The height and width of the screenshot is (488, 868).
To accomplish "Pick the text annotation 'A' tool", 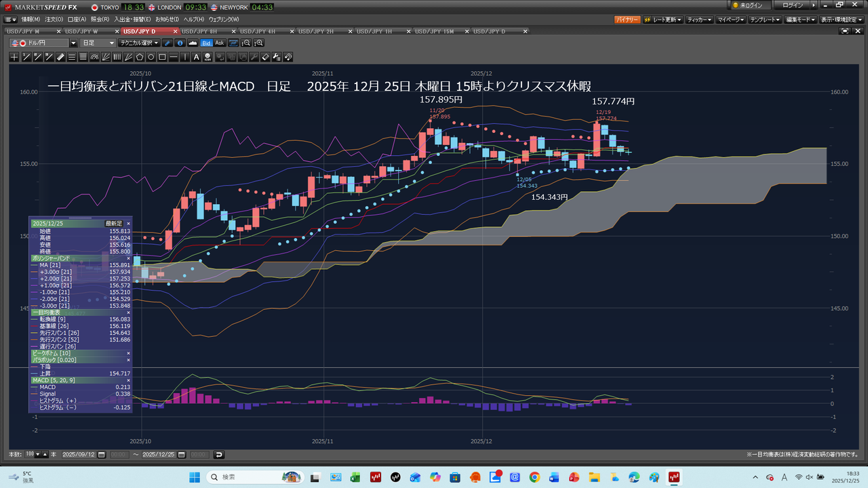I will (197, 57).
